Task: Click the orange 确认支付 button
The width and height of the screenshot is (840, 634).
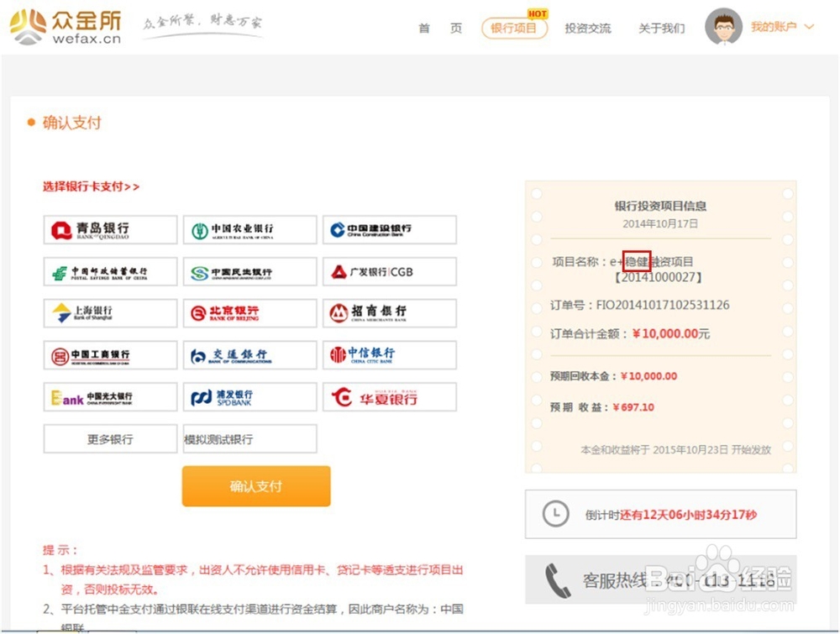Action: pos(256,485)
